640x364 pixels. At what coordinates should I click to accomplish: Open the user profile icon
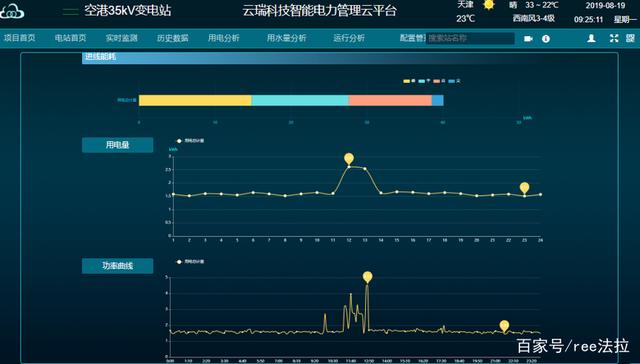(x=591, y=38)
